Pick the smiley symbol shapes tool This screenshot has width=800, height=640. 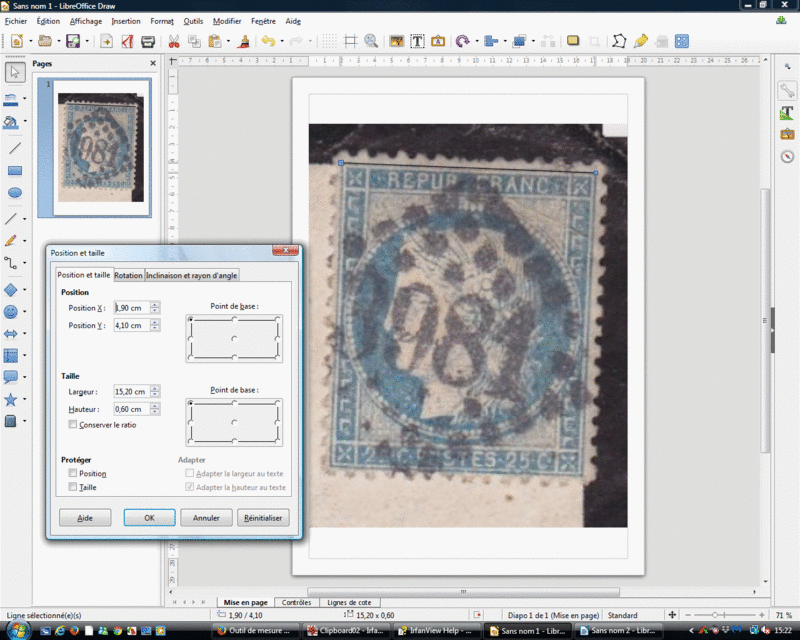pos(11,311)
